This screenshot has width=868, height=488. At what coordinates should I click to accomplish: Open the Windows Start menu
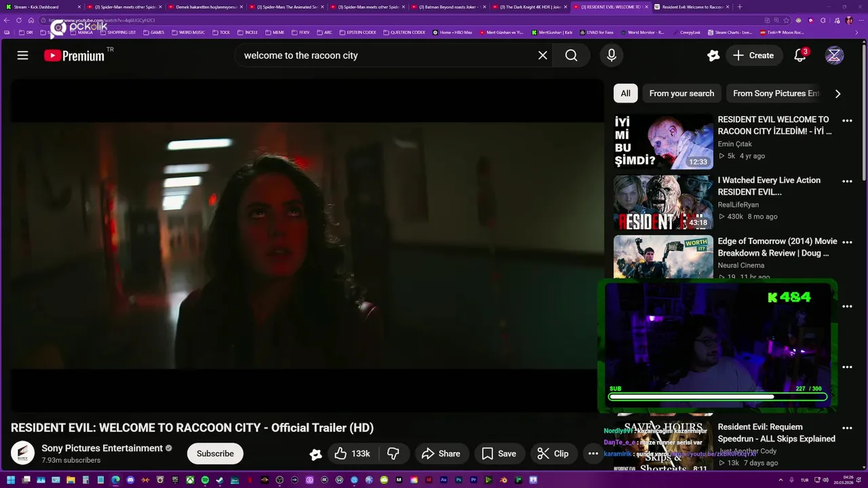(x=11, y=480)
